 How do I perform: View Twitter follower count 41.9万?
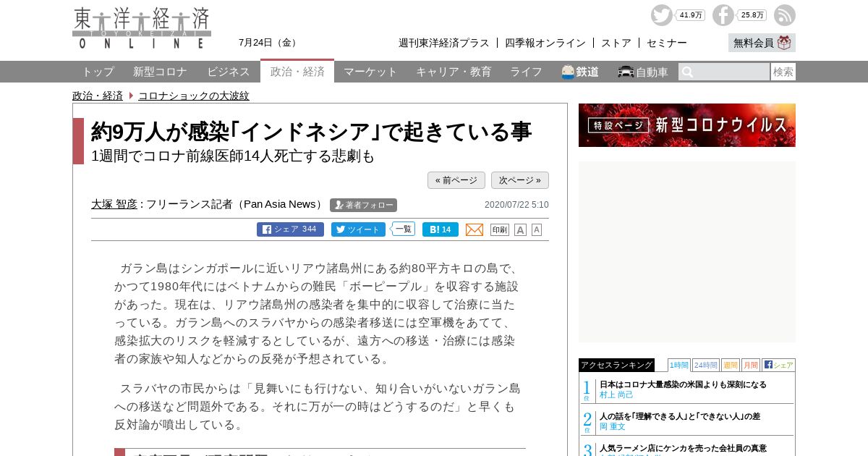click(691, 15)
